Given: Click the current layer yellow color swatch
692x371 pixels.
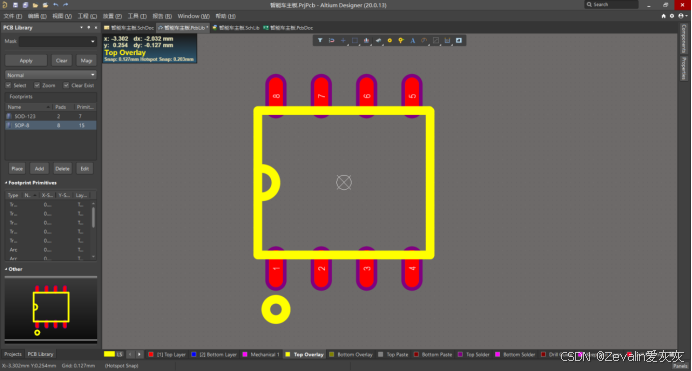Looking at the screenshot, I should (x=109, y=354).
